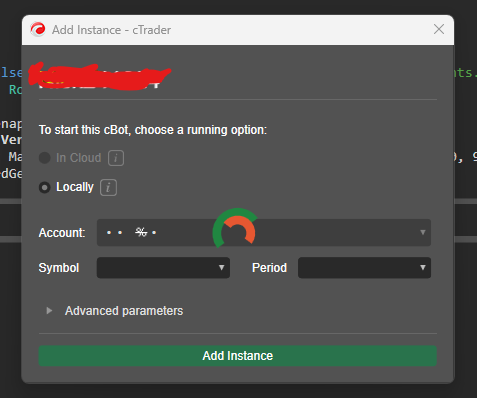The height and width of the screenshot is (398, 477).
Task: Close the Add Instance dialog
Action: point(439,29)
